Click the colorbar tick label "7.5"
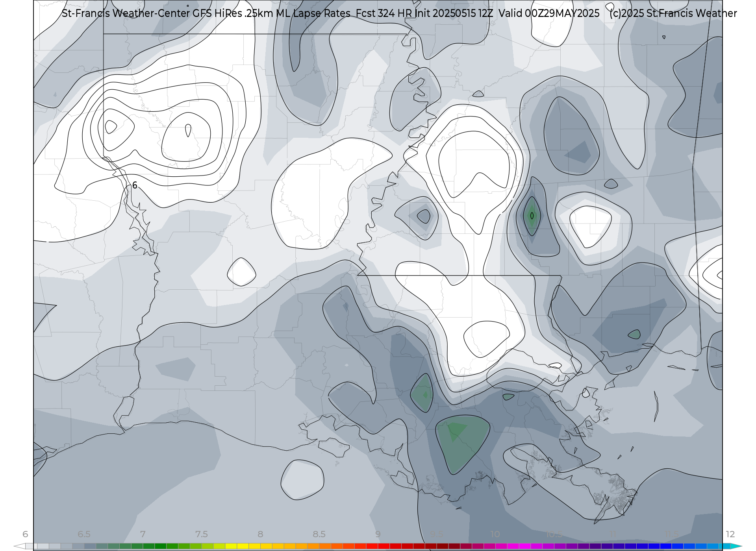756x551 pixels. (202, 534)
